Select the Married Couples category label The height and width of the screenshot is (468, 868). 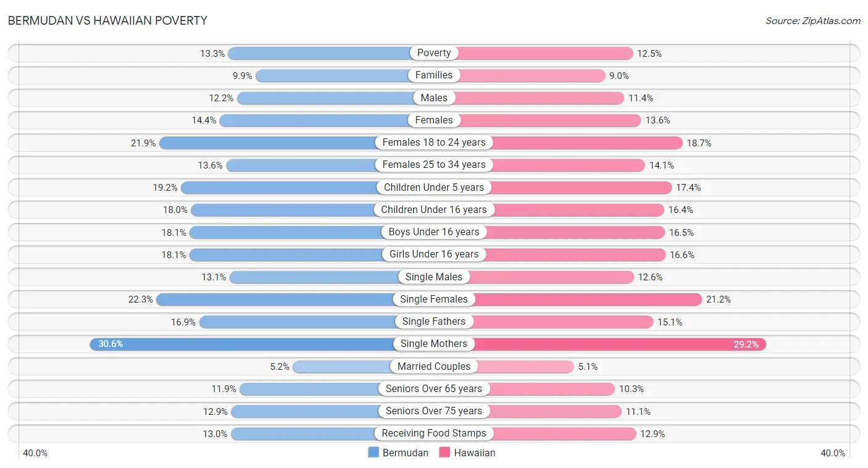tap(434, 366)
